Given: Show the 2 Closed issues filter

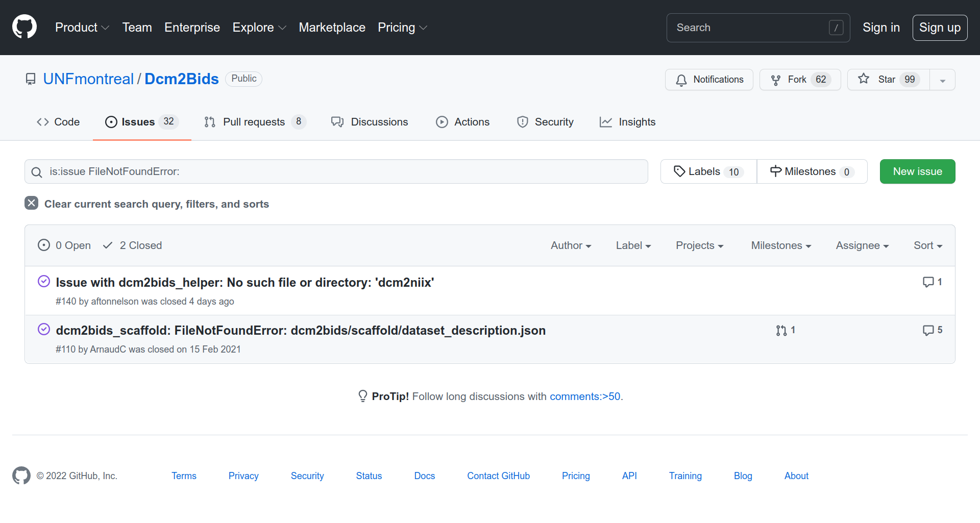Looking at the screenshot, I should pyautogui.click(x=132, y=245).
